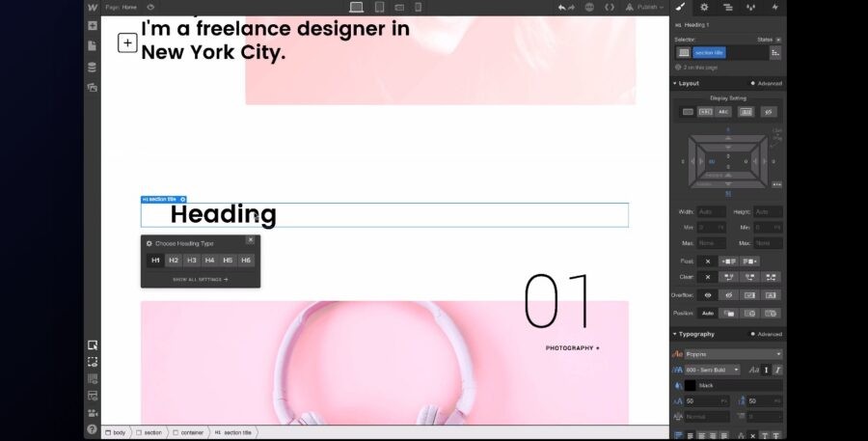Image resolution: width=868 pixels, height=441 pixels.
Task: Open the Element Settings tab
Action: (x=704, y=7)
